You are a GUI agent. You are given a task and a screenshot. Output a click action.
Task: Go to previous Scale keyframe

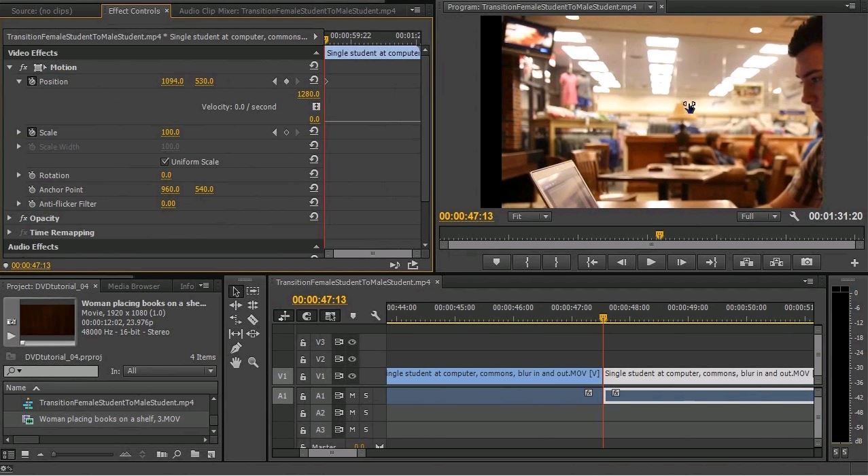coord(275,132)
